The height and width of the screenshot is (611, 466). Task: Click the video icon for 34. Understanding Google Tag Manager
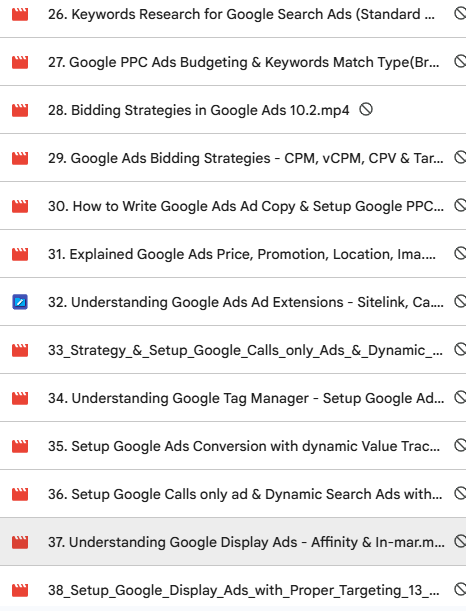[20, 398]
